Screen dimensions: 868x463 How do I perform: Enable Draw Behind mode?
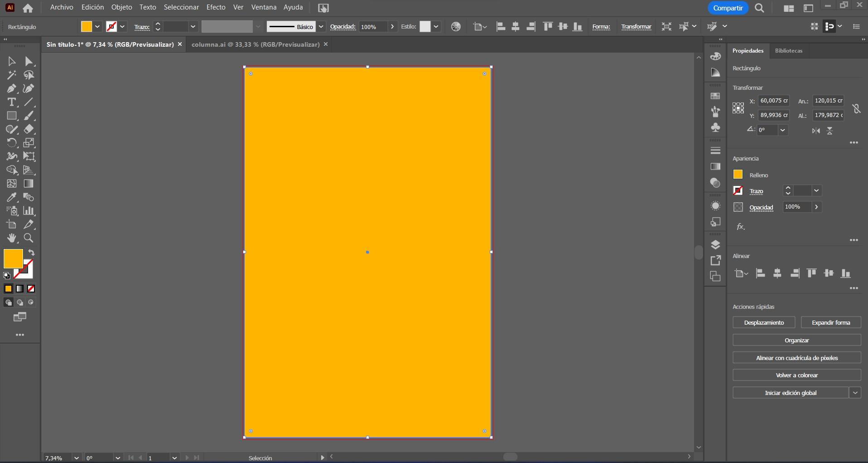(20, 302)
